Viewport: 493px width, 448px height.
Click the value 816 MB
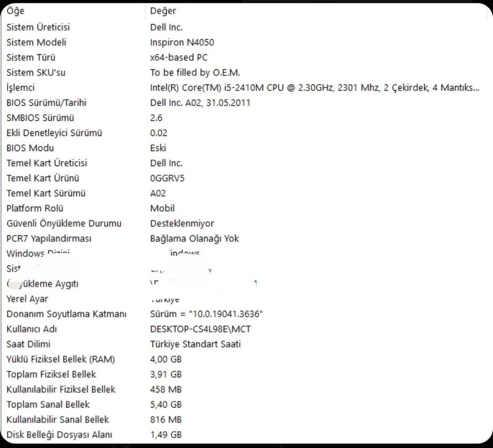[166, 419]
